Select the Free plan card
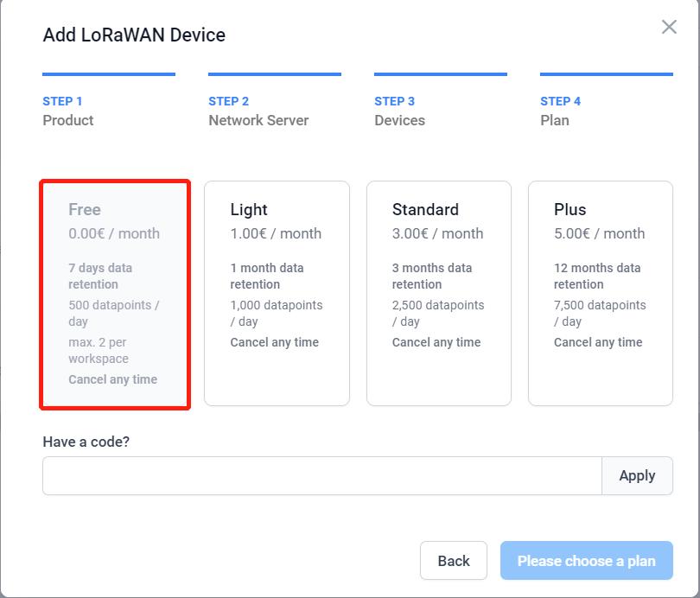 114,294
